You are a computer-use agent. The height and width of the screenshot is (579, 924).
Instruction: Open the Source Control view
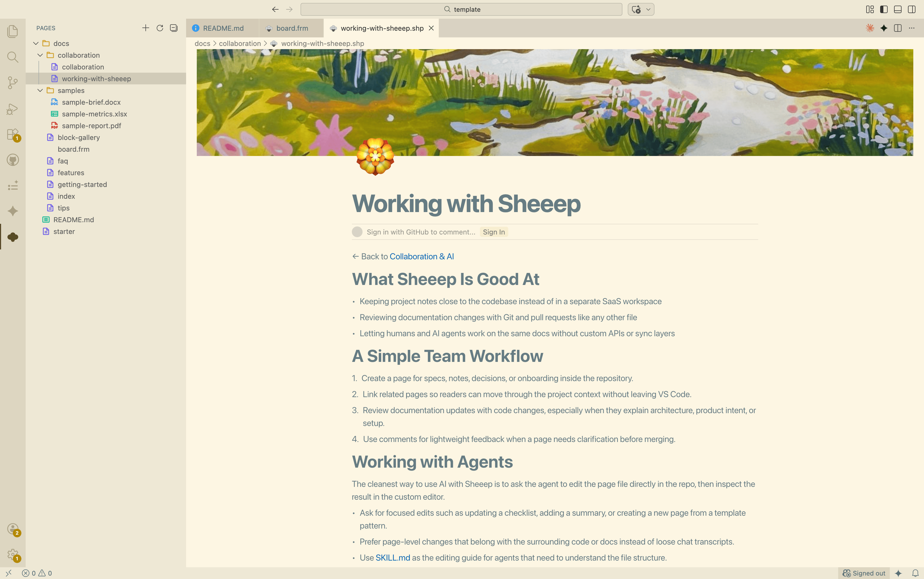point(13,83)
